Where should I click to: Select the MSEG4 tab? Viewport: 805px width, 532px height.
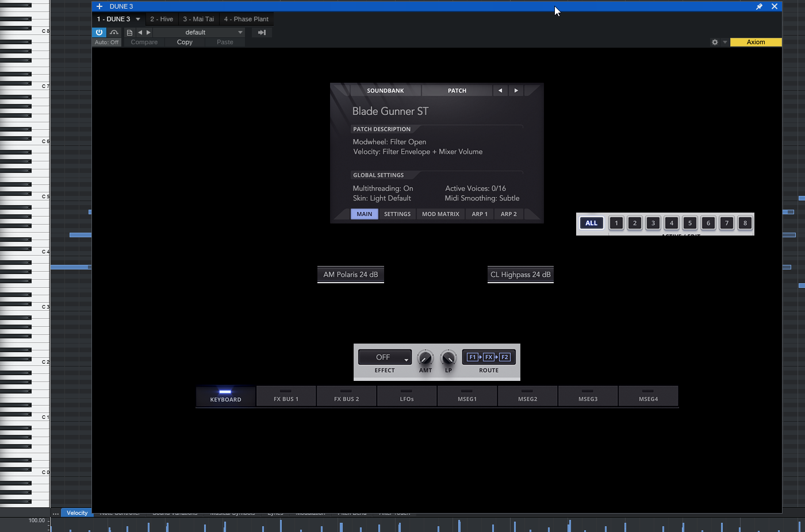tap(648, 396)
